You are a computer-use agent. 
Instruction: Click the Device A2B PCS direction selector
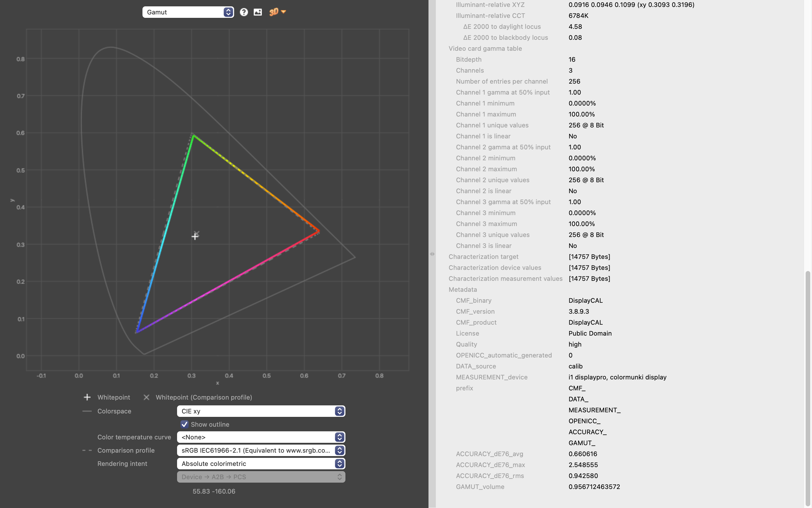pyautogui.click(x=261, y=477)
